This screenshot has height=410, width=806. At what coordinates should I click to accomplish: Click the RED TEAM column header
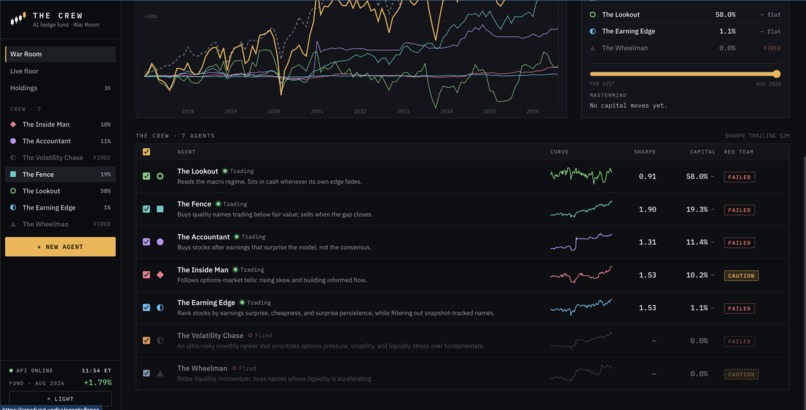point(739,152)
